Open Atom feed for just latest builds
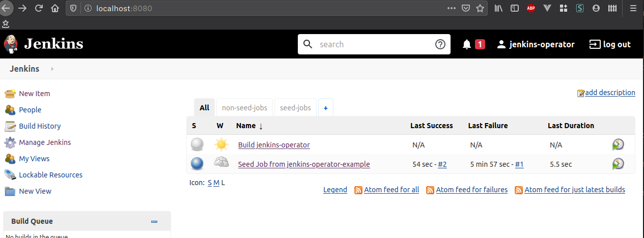The image size is (644, 238). 575,190
